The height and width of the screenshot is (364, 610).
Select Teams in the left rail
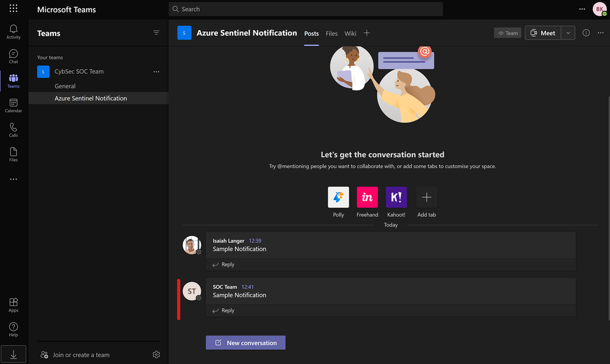click(13, 81)
